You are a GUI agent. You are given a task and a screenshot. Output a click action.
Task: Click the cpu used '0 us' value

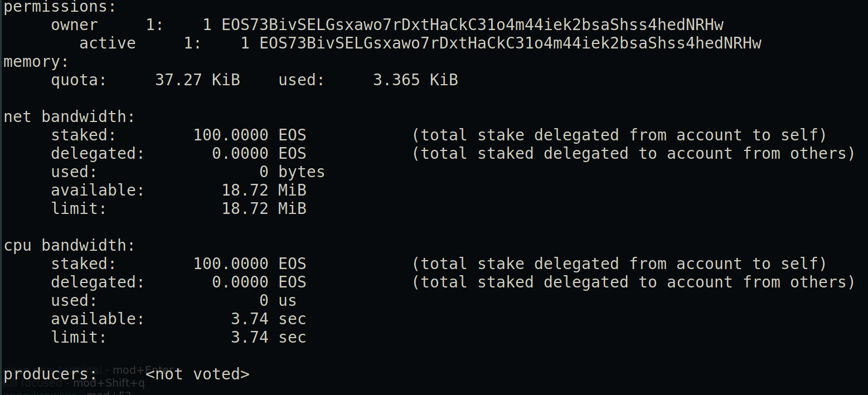(x=278, y=301)
